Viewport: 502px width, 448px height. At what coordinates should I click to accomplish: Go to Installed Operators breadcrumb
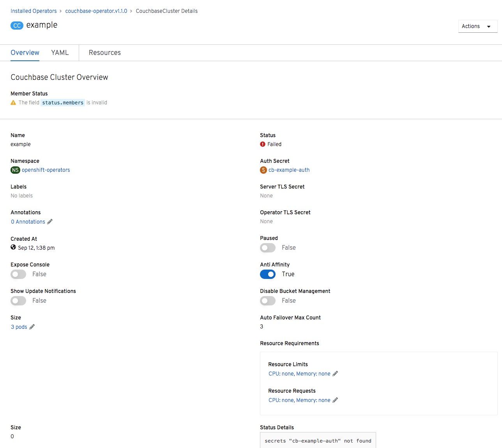pos(34,11)
